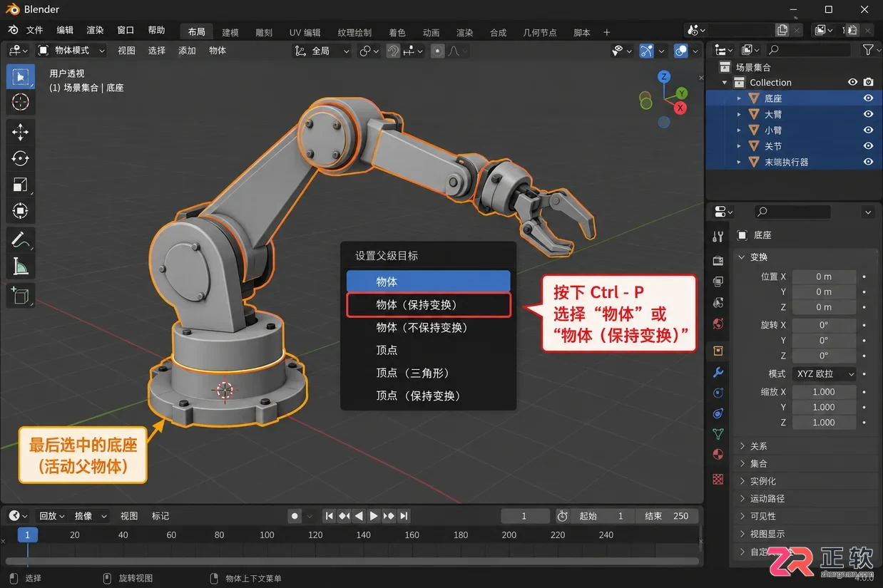This screenshot has height=588, width=883.
Task: Select the Annotate pencil tool
Action: [20, 240]
